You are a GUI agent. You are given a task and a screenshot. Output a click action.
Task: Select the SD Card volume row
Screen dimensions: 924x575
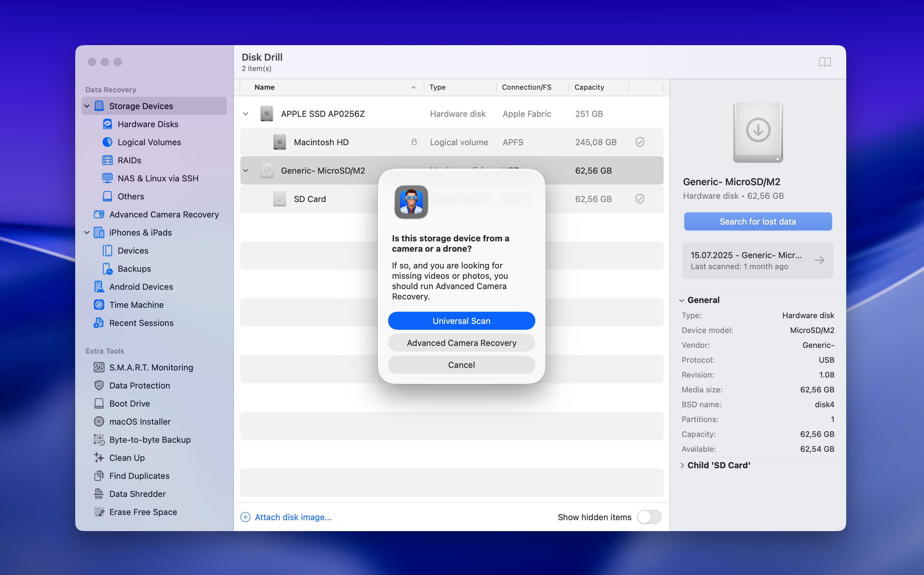click(452, 199)
